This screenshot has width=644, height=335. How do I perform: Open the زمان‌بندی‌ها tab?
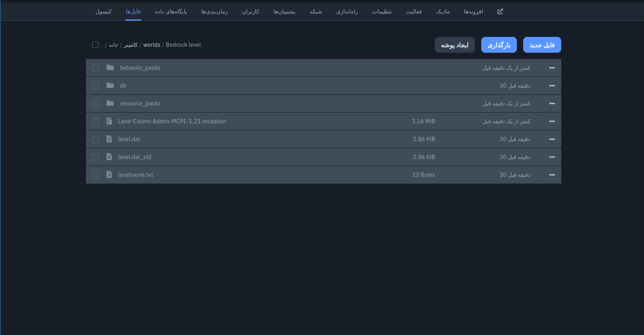(x=214, y=12)
